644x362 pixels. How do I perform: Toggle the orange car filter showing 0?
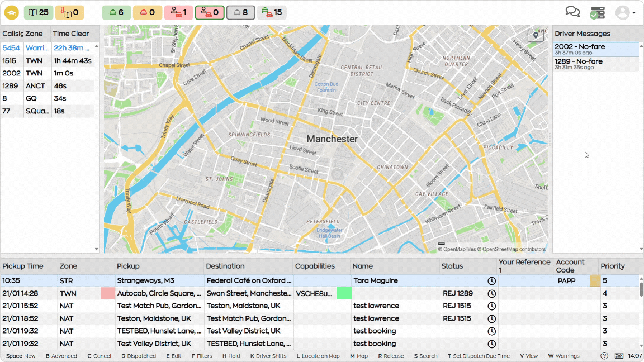pyautogui.click(x=148, y=13)
